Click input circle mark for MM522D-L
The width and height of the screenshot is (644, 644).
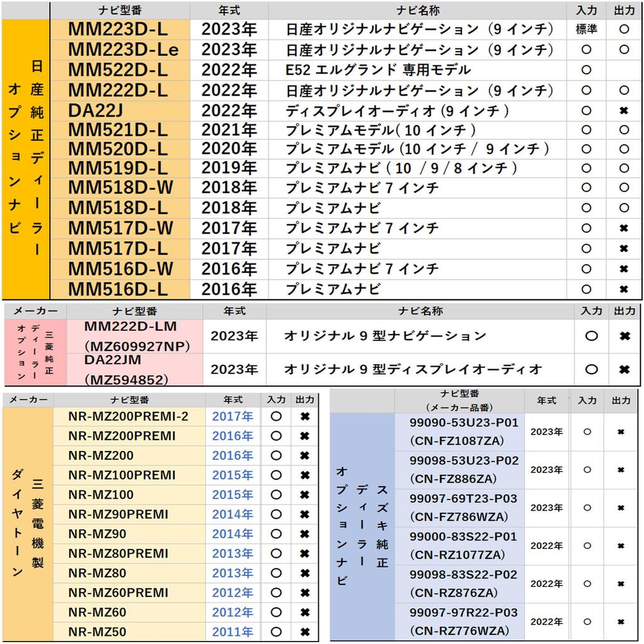click(x=586, y=70)
